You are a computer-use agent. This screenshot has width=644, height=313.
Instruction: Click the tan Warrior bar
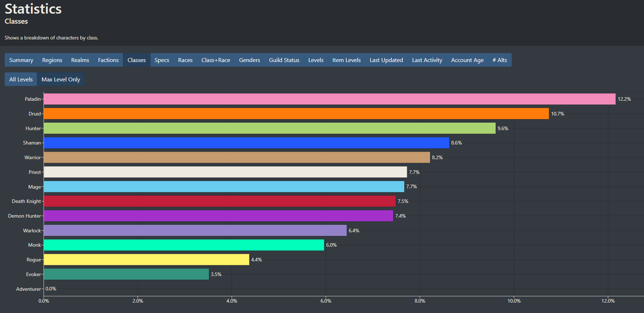pyautogui.click(x=237, y=157)
